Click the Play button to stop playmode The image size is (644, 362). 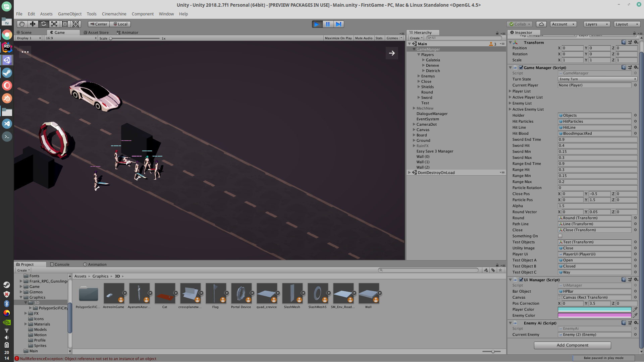pyautogui.click(x=317, y=24)
